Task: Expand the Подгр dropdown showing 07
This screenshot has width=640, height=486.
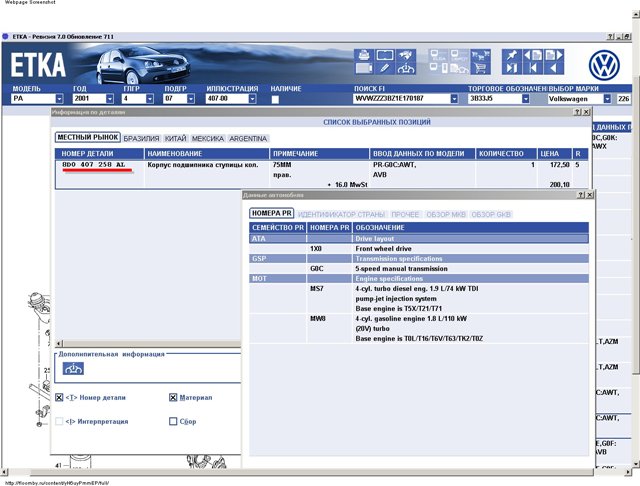Action: 191,99
